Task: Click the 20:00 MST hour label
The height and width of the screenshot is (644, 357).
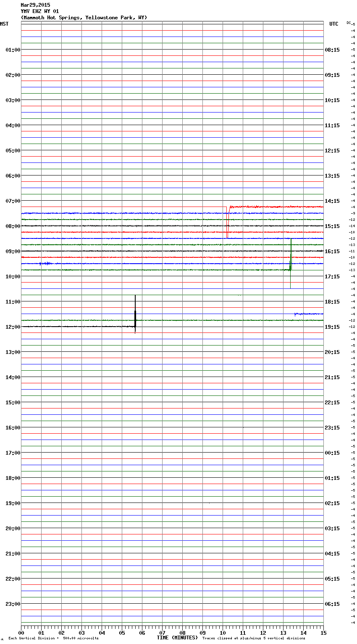Action: [13, 528]
